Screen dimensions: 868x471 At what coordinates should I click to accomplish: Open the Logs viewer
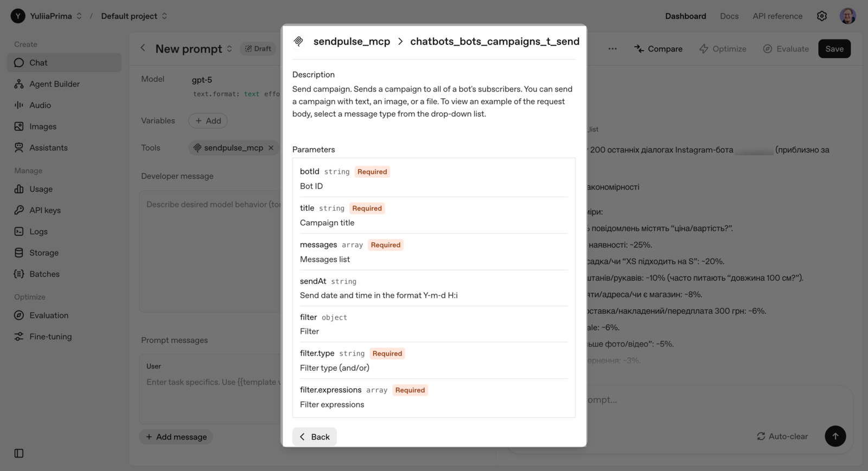[x=38, y=231]
